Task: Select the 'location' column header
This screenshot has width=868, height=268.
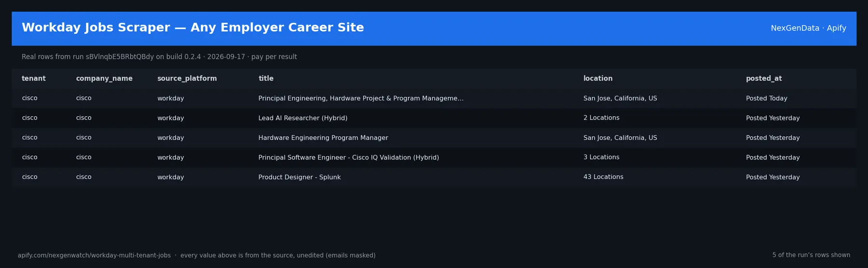Action: tap(598, 79)
